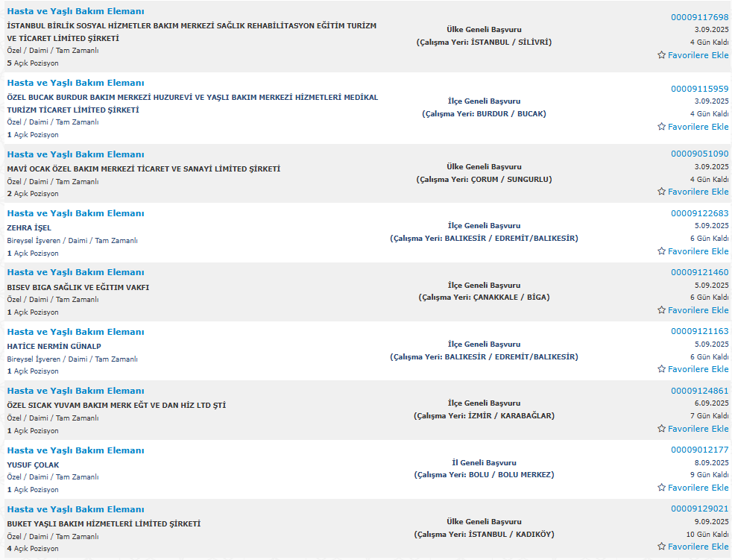
Task: Click the favorite star for listing 00009117698
Action: tap(661, 55)
